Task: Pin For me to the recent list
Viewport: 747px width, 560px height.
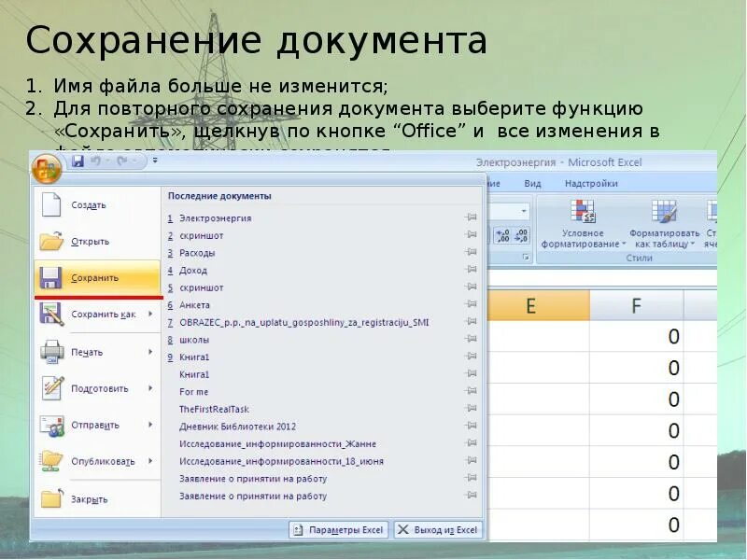Action: 471,390
